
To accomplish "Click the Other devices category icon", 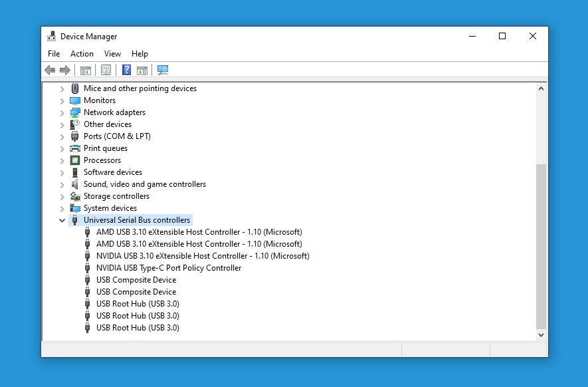I will tap(75, 124).
